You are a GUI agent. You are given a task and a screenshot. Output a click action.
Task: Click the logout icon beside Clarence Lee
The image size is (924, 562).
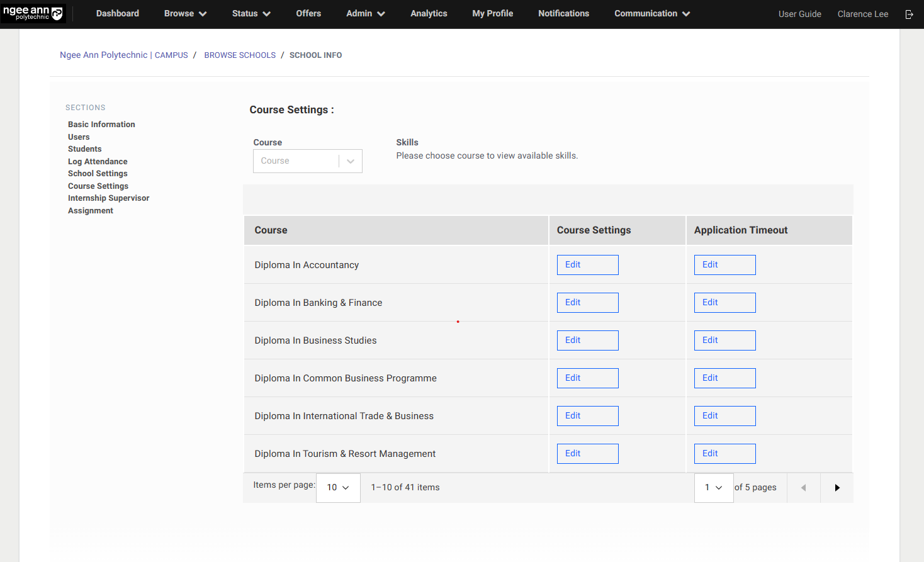click(x=909, y=14)
